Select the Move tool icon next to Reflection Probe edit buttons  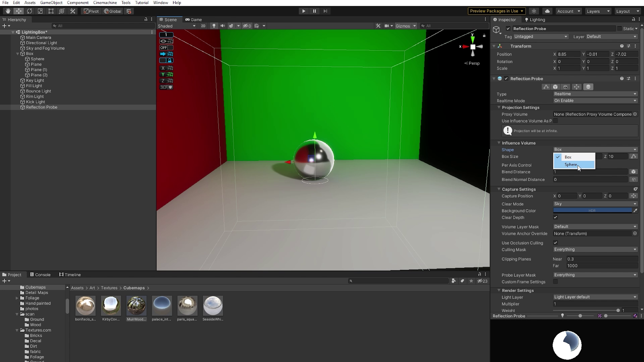[x=576, y=87]
